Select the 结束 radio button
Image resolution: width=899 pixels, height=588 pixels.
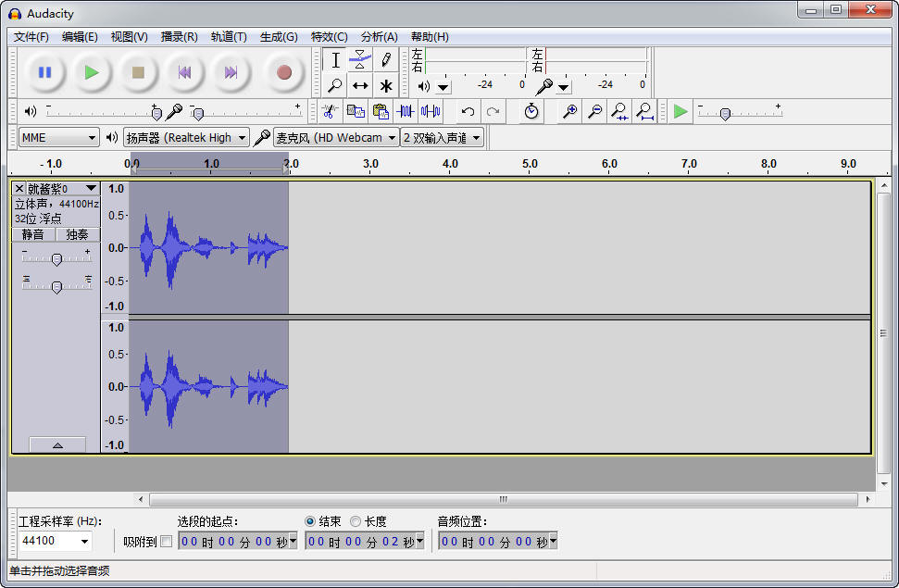pos(310,521)
